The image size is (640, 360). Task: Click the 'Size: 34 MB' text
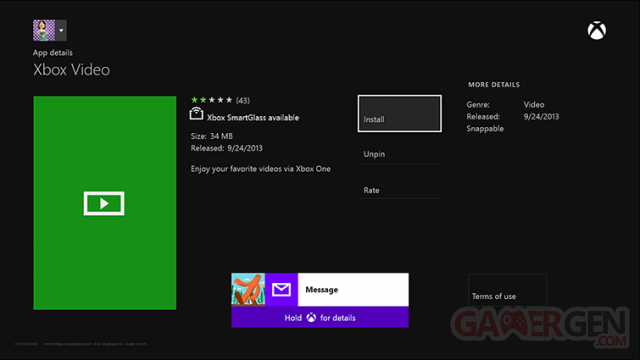point(211,136)
